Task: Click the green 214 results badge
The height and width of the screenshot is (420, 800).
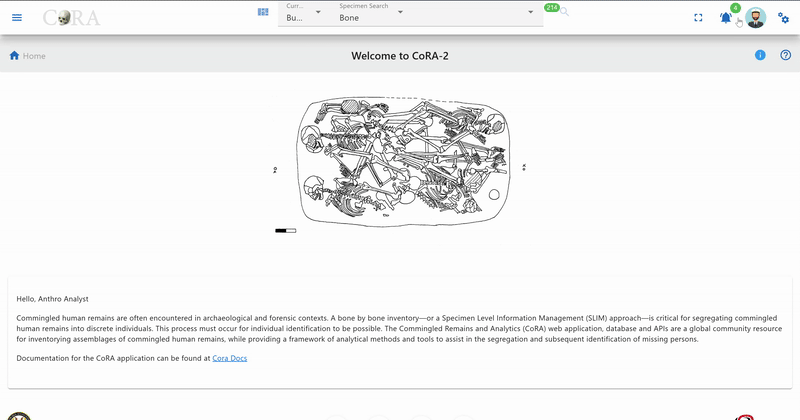Action: tap(552, 8)
